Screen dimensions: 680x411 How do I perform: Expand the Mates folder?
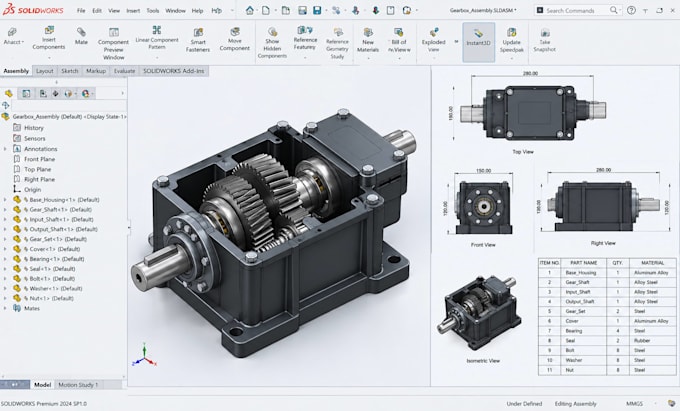[5, 308]
